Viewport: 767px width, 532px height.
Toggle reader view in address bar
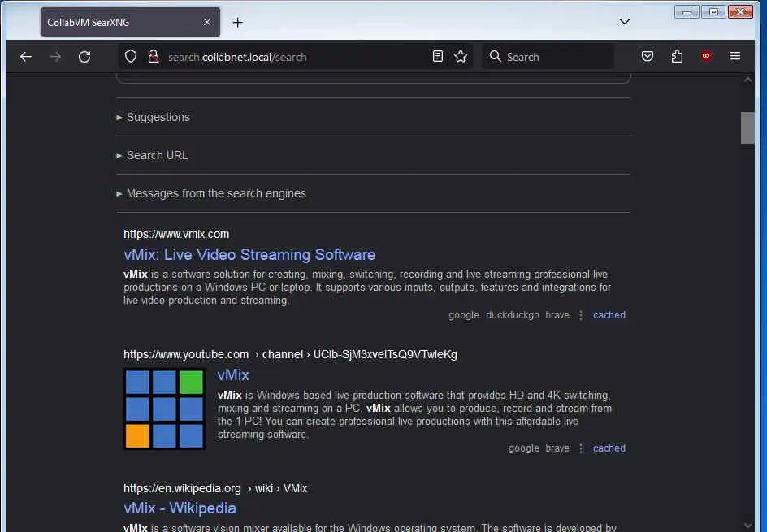pos(438,56)
